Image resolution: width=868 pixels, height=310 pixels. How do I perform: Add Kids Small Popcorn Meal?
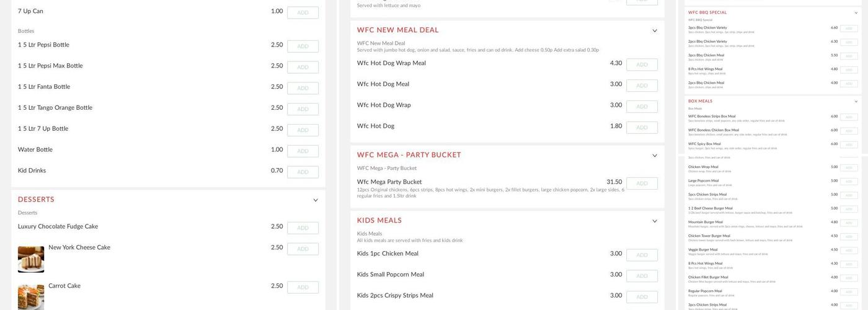(x=642, y=276)
